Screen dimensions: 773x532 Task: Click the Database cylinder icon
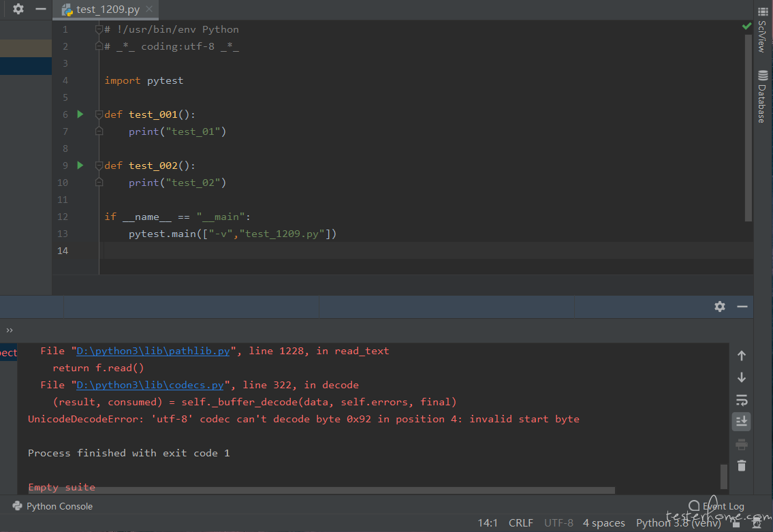(x=763, y=76)
